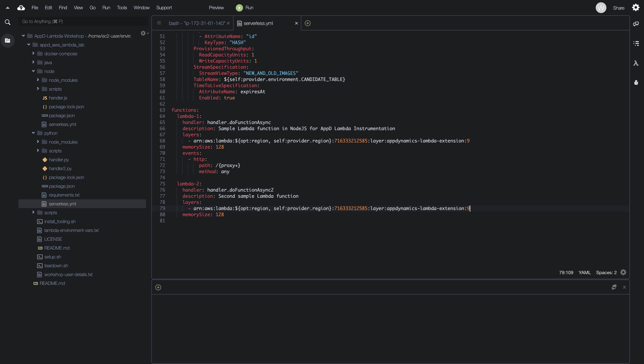Click the green Run button

(245, 8)
